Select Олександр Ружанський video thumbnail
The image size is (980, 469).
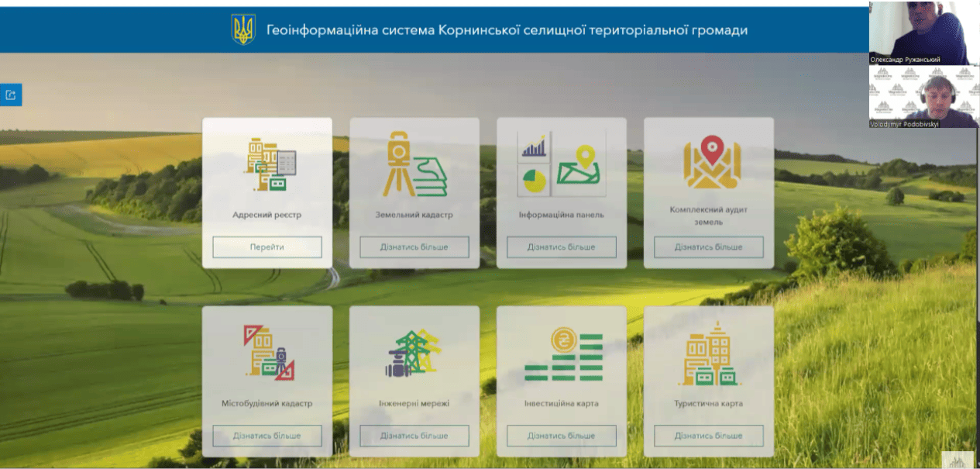coord(924,33)
